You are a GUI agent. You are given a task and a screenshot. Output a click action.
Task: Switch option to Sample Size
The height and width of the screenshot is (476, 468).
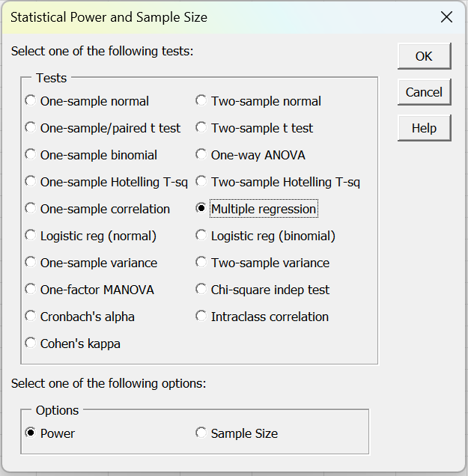click(x=201, y=433)
